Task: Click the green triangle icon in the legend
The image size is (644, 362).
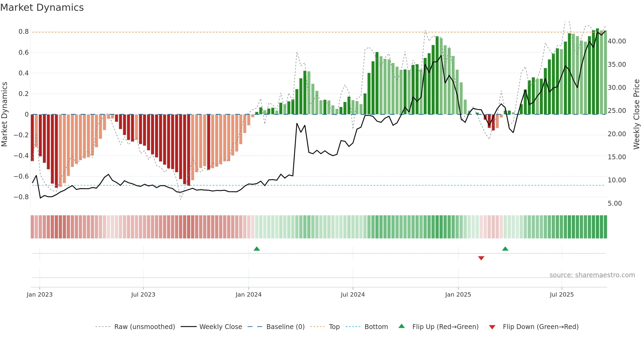Action: (x=402, y=326)
